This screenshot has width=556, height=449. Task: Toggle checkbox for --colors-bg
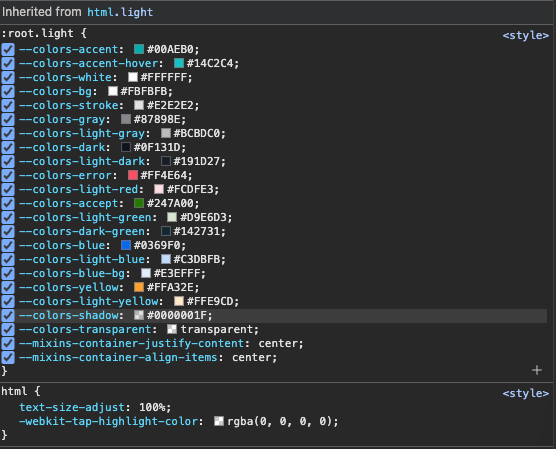8,92
